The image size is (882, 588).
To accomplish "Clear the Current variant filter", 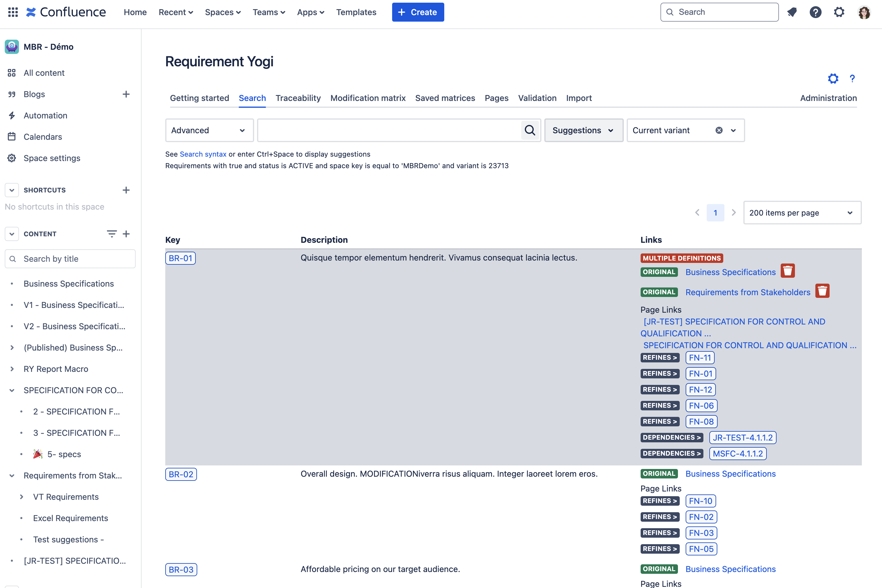I will pos(719,130).
